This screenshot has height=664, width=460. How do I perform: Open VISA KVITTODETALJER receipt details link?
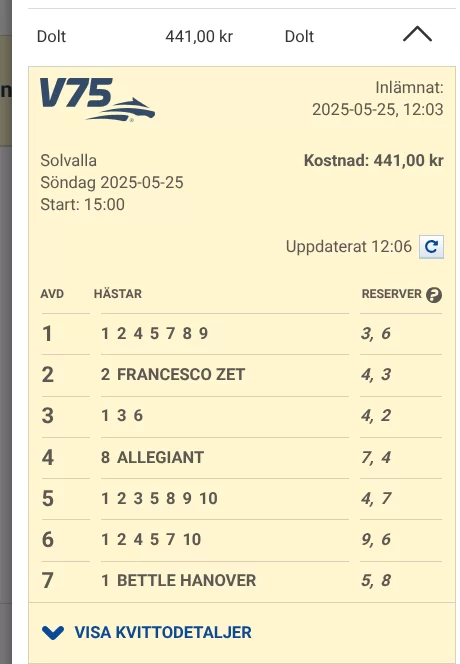click(x=163, y=632)
